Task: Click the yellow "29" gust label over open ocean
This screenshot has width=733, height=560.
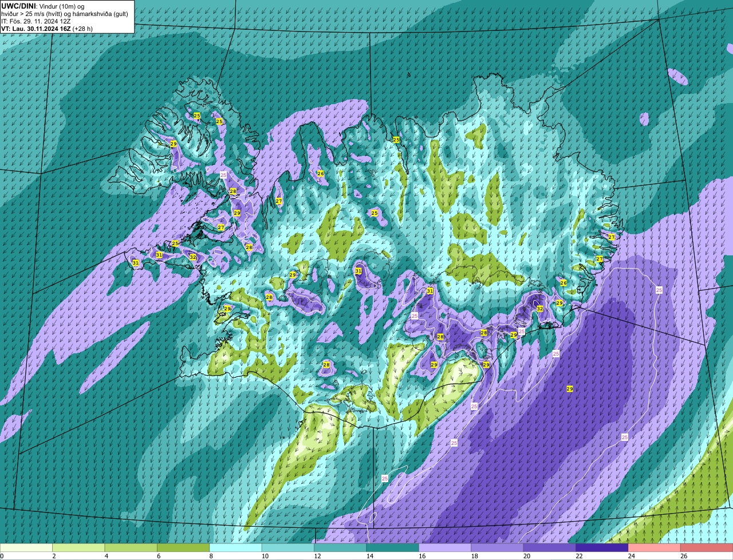Action: (x=570, y=389)
